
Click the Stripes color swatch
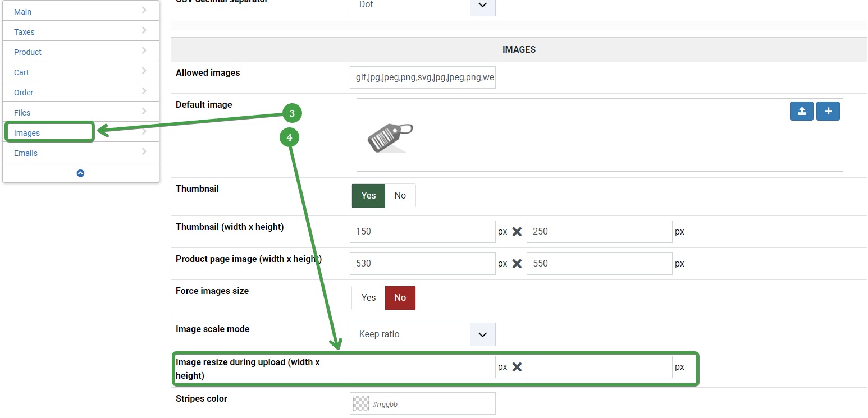(x=360, y=403)
